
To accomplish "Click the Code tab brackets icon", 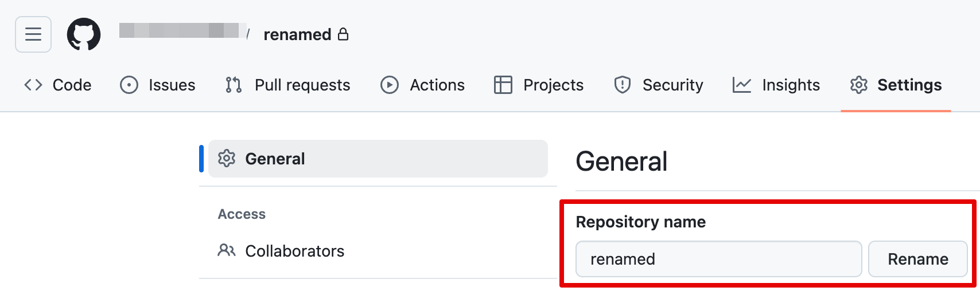I will [x=33, y=85].
